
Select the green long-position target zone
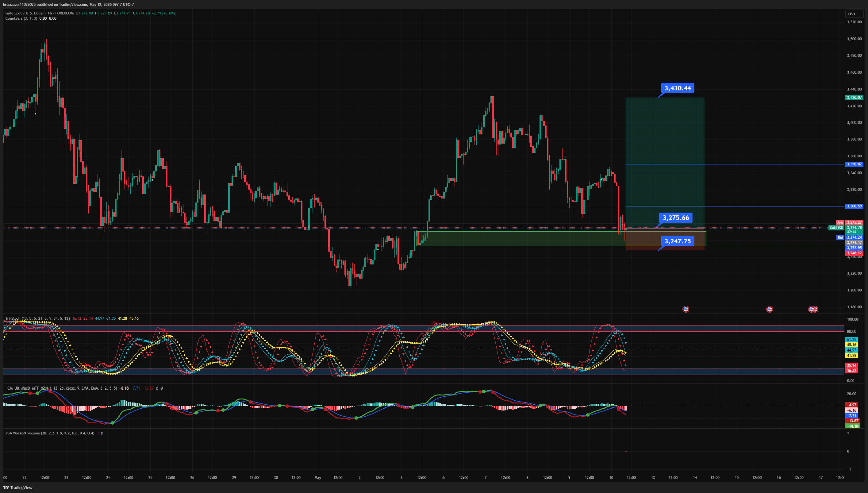(665, 136)
